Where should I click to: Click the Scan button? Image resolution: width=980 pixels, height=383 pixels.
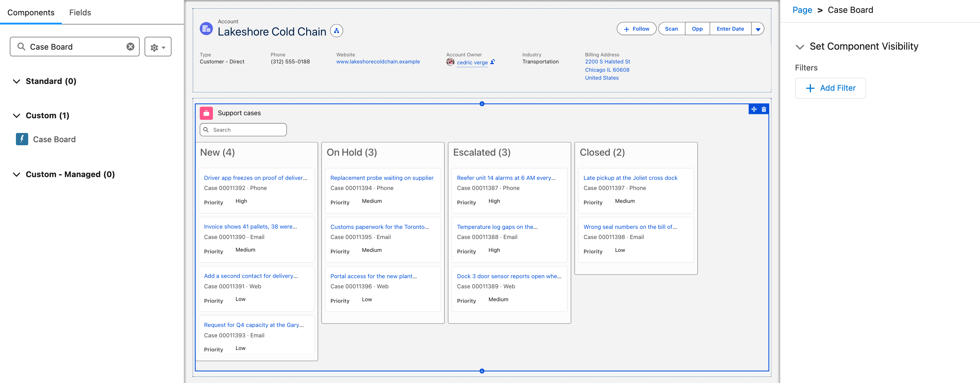[x=672, y=29]
